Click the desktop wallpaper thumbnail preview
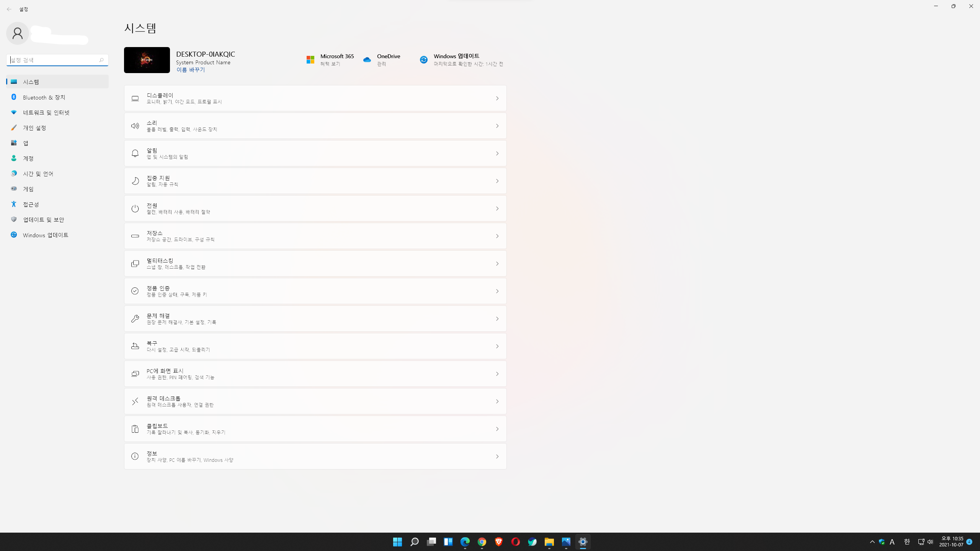980x551 pixels. coord(147,60)
